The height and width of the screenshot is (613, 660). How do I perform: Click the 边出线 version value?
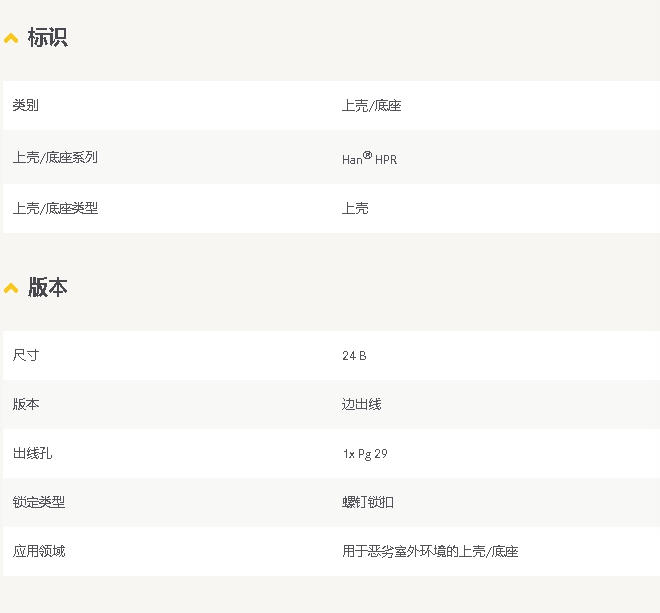pos(361,404)
